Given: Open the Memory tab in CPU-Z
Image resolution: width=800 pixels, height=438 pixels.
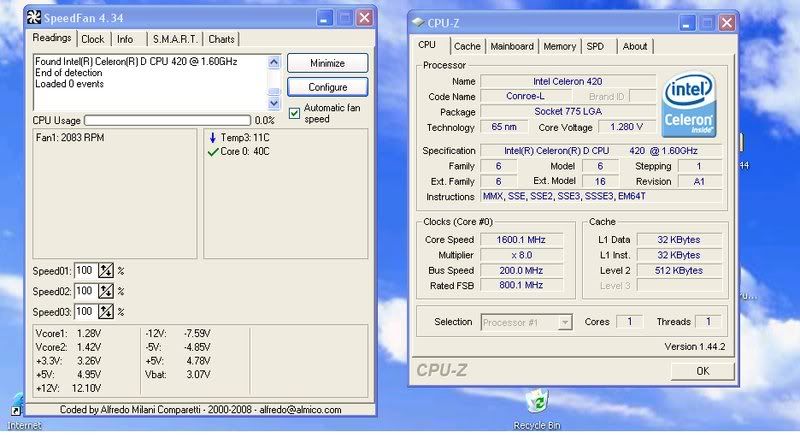Looking at the screenshot, I should tap(560, 46).
